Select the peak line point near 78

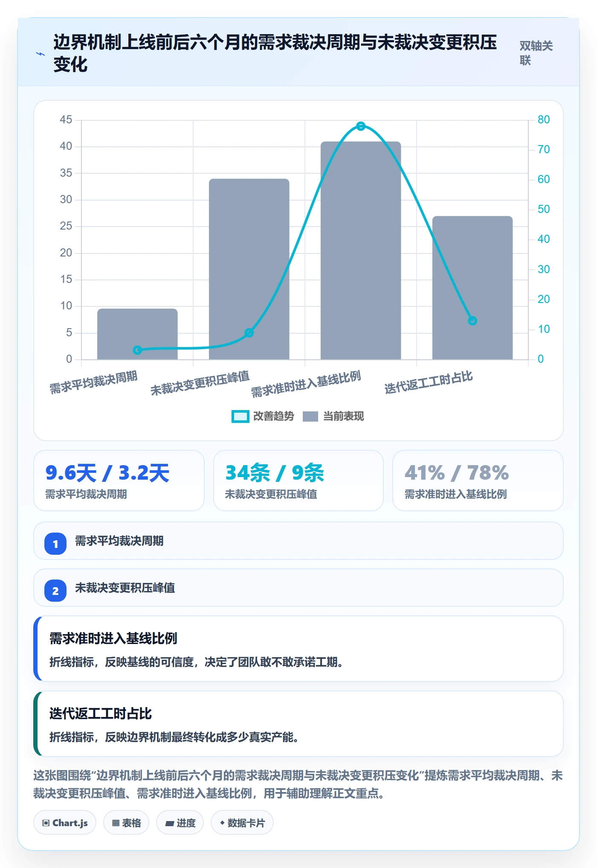[361, 126]
